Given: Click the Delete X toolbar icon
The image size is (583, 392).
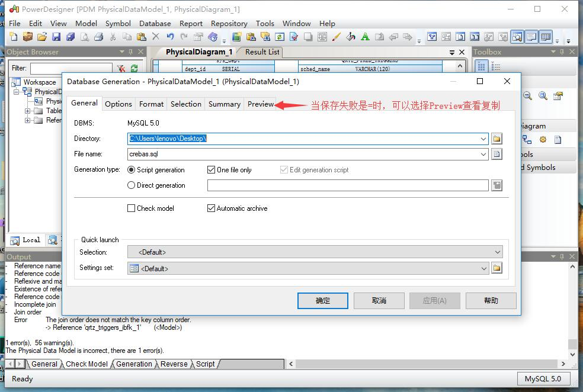Looking at the screenshot, I should (x=156, y=37).
